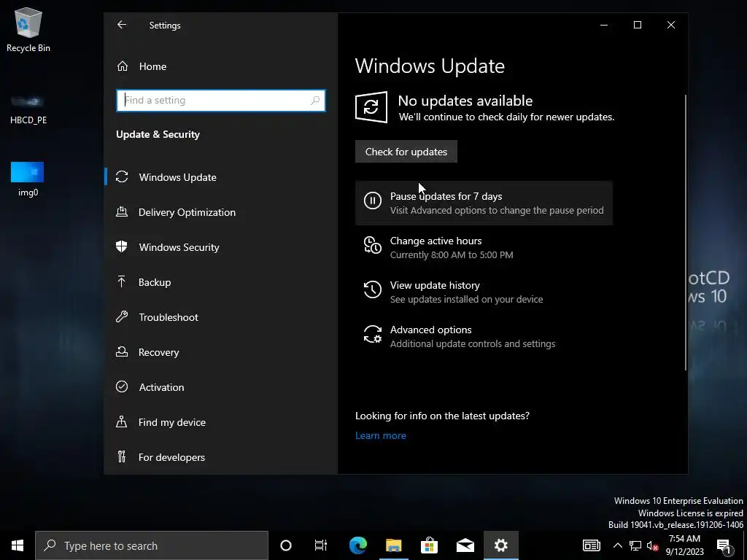Open the notification center icon

(724, 547)
